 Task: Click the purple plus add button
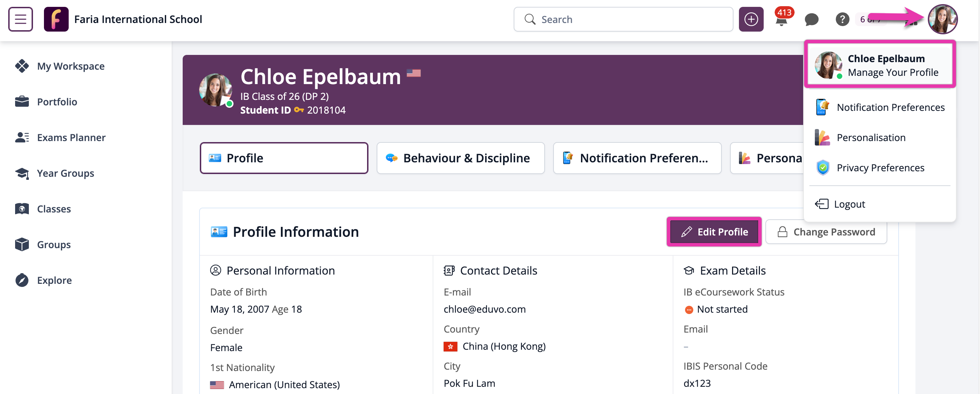coord(751,20)
